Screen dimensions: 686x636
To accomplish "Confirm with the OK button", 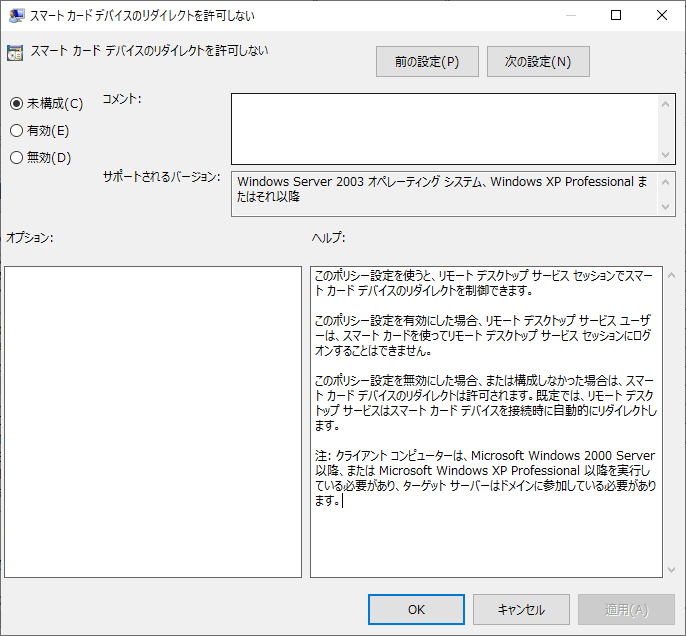I will click(x=416, y=609).
